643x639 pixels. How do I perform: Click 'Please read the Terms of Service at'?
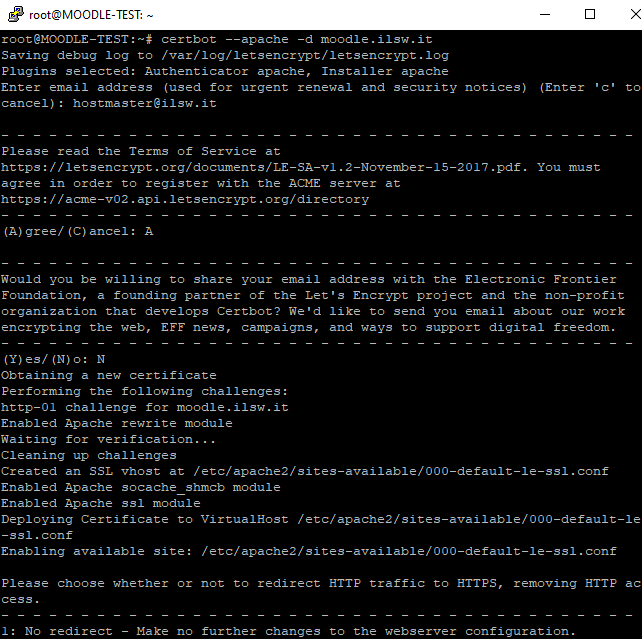click(x=141, y=151)
